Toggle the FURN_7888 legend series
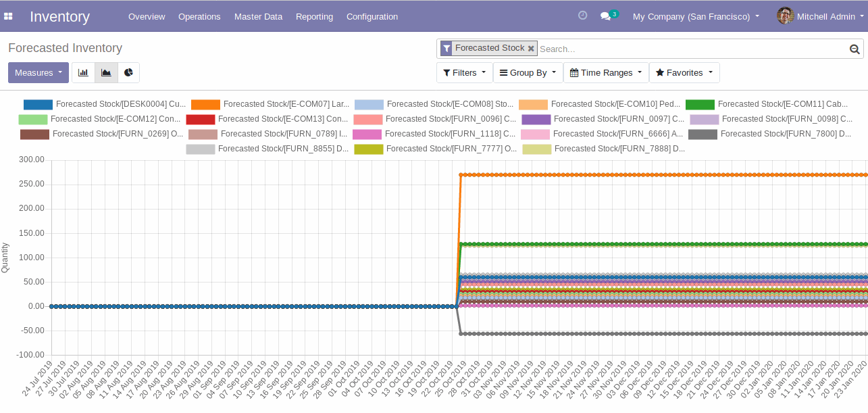Viewport: 868px width, 413px height. (x=603, y=149)
